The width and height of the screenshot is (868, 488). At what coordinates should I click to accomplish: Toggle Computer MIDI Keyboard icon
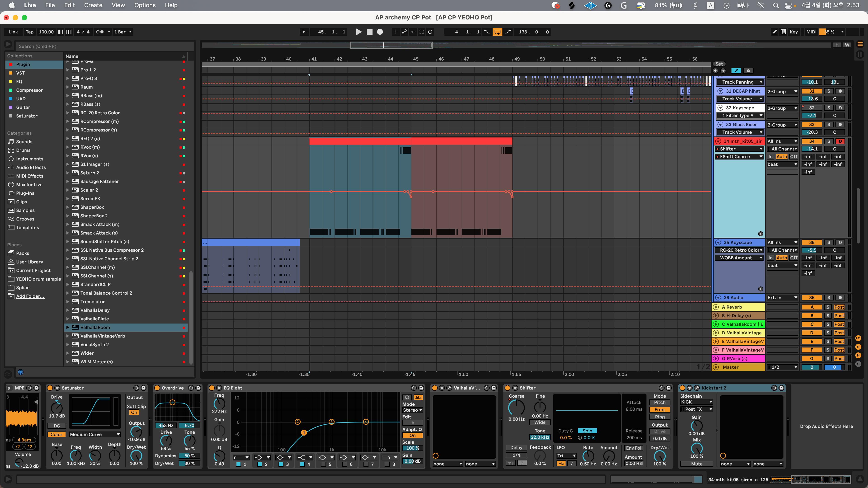[783, 32]
